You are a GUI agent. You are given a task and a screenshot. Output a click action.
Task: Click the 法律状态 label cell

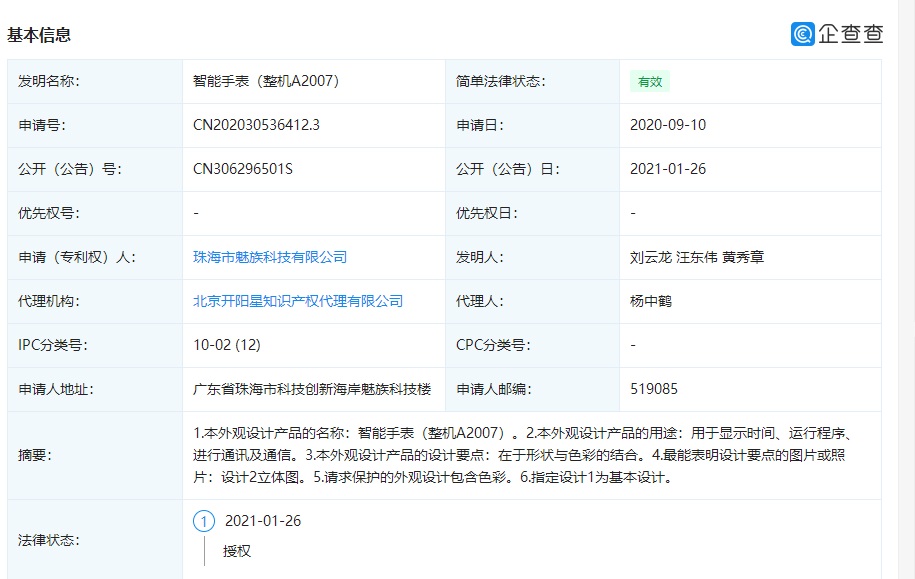point(95,540)
